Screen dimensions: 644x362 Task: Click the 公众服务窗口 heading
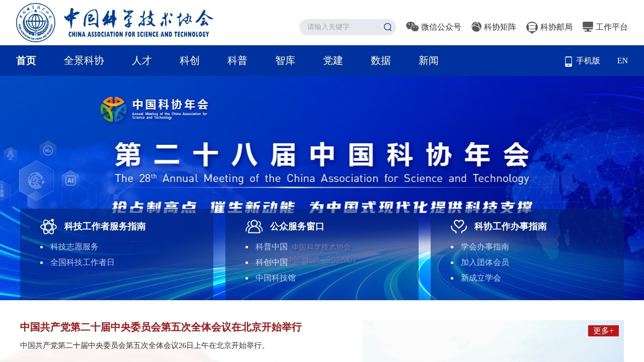[x=297, y=227]
